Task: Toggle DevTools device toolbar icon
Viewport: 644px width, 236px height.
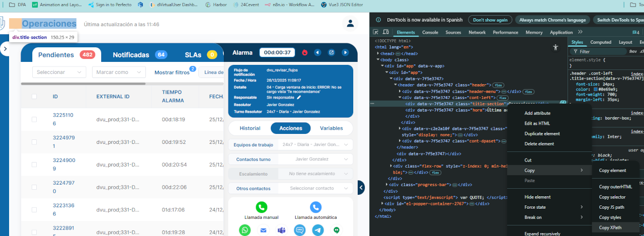Action: click(385, 32)
